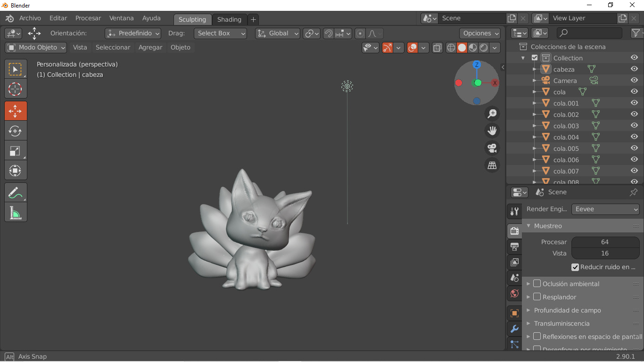This screenshot has height=362, width=644.
Task: Click the Z axis on navigation gizmo
Action: click(x=477, y=65)
